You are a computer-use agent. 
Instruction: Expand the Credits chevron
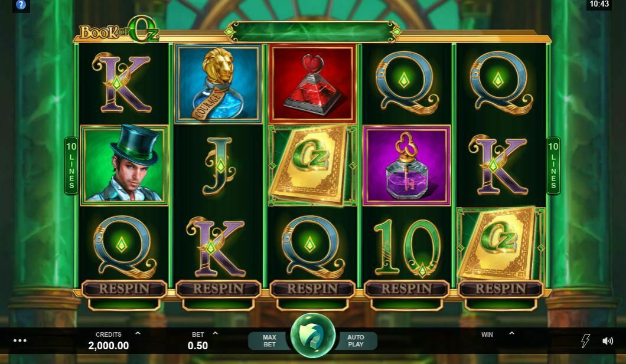138,333
